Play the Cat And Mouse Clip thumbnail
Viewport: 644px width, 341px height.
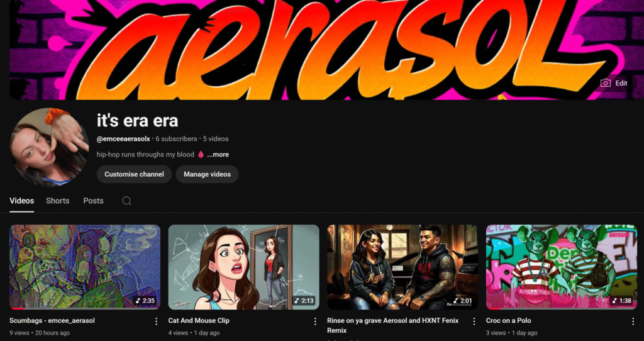243,267
